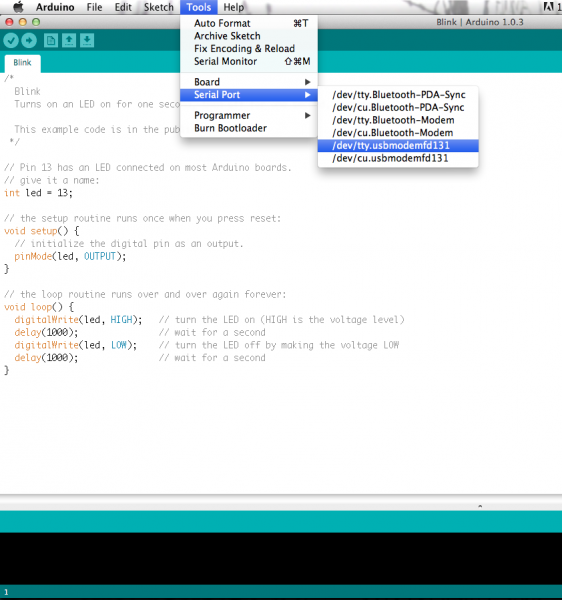
Task: Choose Auto Format from Tools menu
Action: tap(249, 23)
